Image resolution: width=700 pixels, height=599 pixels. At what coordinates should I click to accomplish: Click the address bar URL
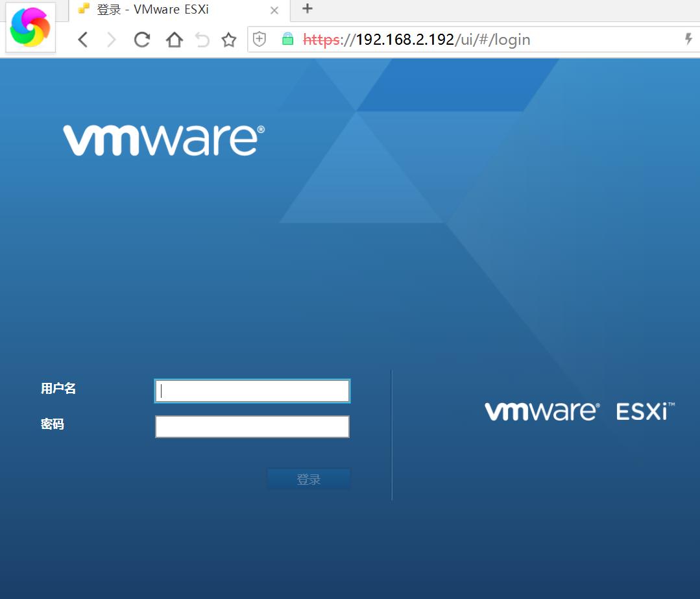(415, 39)
